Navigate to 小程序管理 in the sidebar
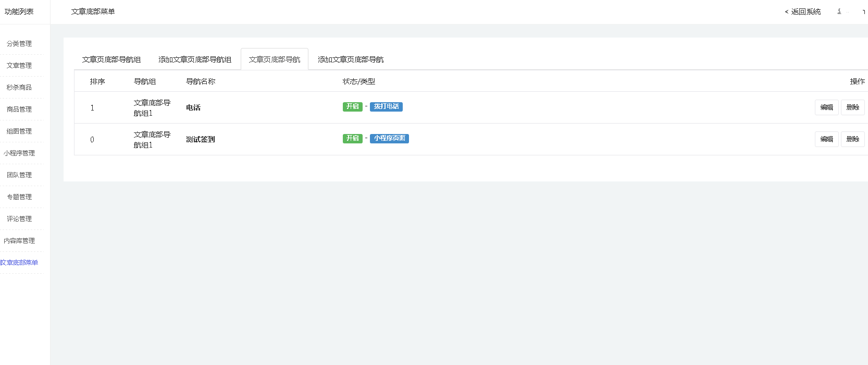 pyautogui.click(x=19, y=153)
